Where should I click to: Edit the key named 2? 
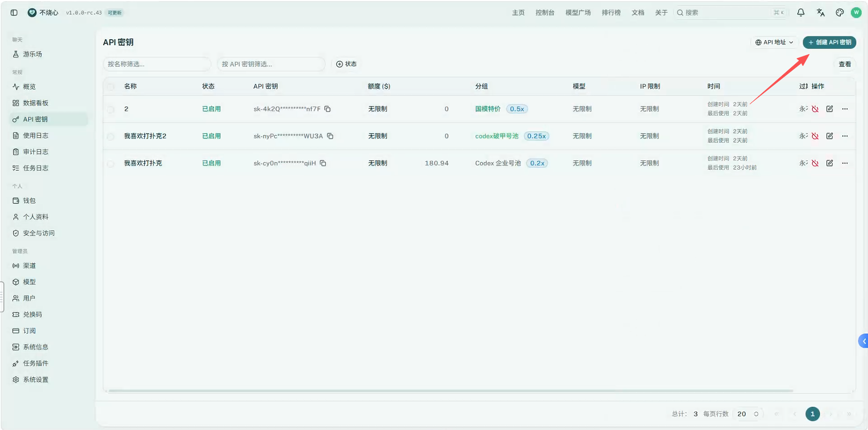click(x=830, y=109)
